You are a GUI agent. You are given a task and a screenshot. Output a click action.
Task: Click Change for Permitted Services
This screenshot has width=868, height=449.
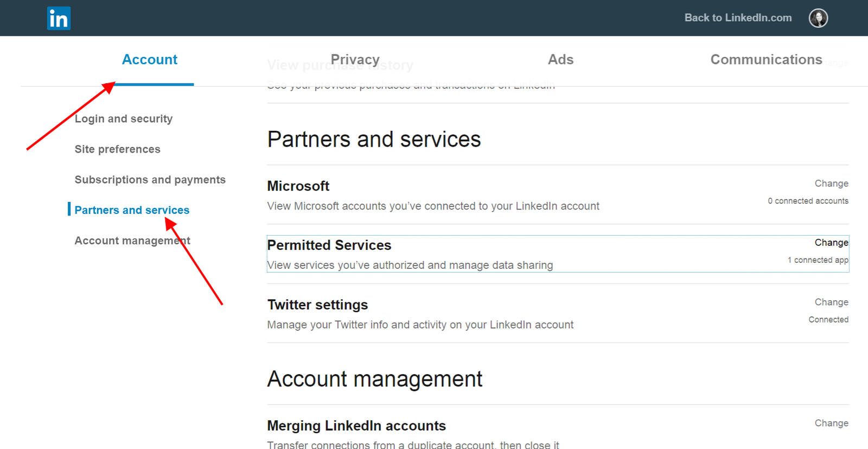pos(832,243)
